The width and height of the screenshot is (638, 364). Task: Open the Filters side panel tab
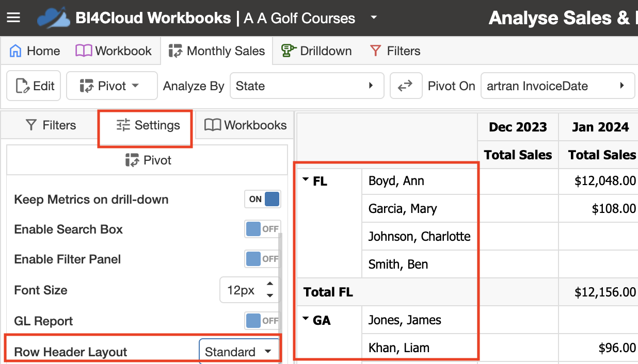[x=51, y=125]
